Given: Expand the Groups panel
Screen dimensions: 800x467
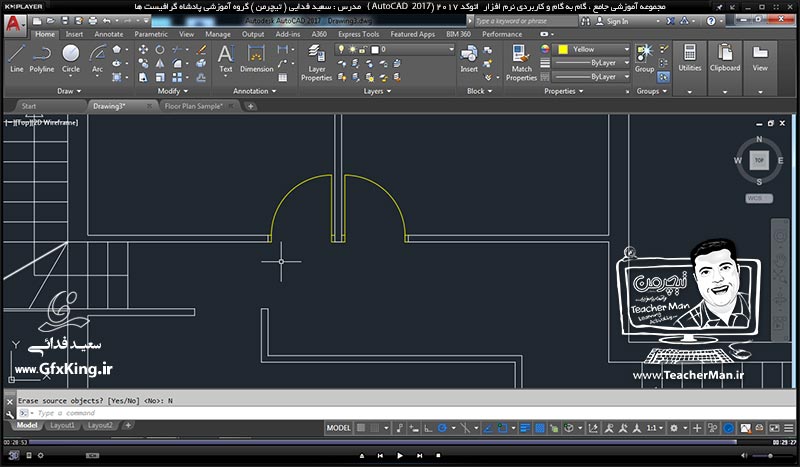Looking at the screenshot, I should (x=652, y=91).
